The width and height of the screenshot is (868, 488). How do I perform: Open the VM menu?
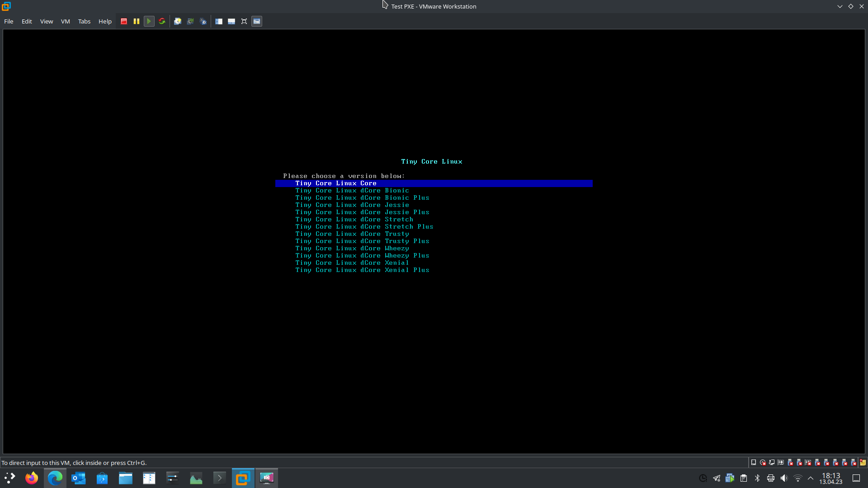pos(65,21)
